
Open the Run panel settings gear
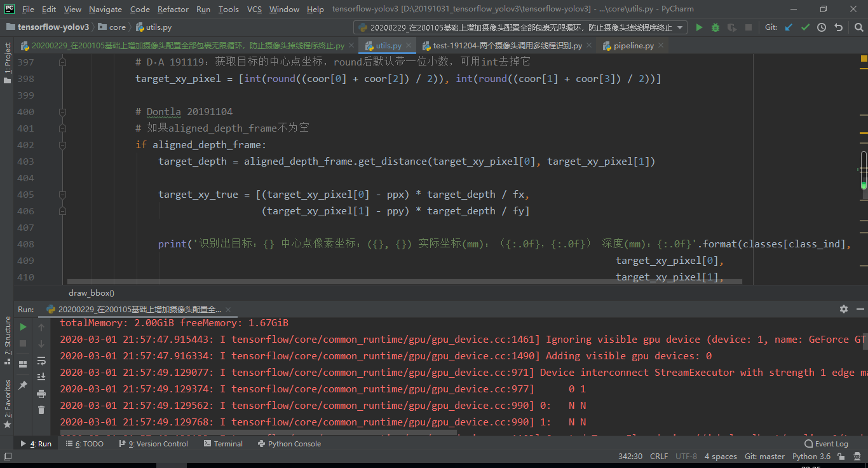[x=843, y=308]
